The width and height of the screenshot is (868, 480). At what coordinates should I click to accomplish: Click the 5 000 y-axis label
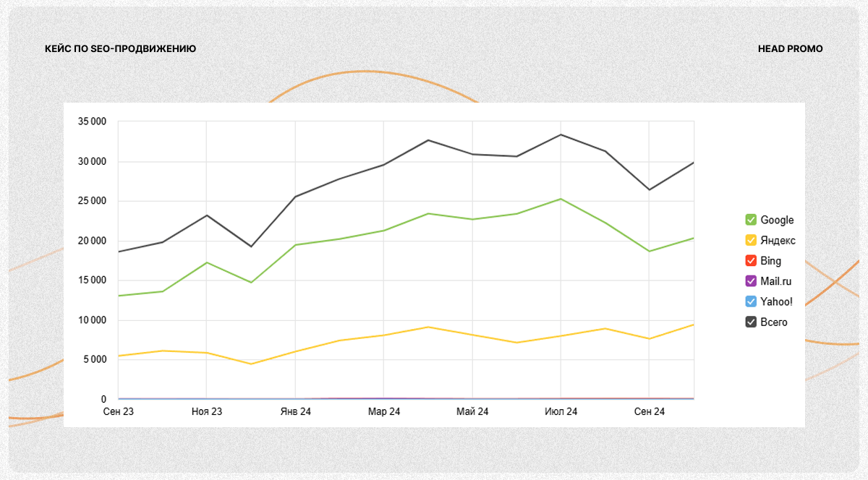tap(94, 359)
